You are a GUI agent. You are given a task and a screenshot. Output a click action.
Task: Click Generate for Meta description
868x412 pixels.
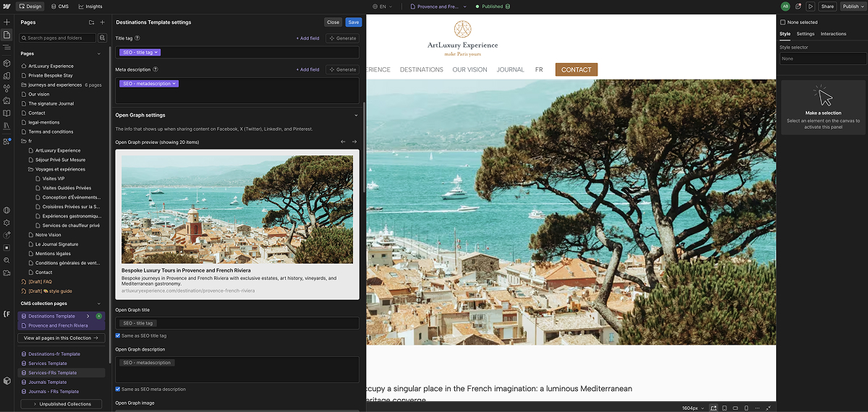pyautogui.click(x=342, y=69)
